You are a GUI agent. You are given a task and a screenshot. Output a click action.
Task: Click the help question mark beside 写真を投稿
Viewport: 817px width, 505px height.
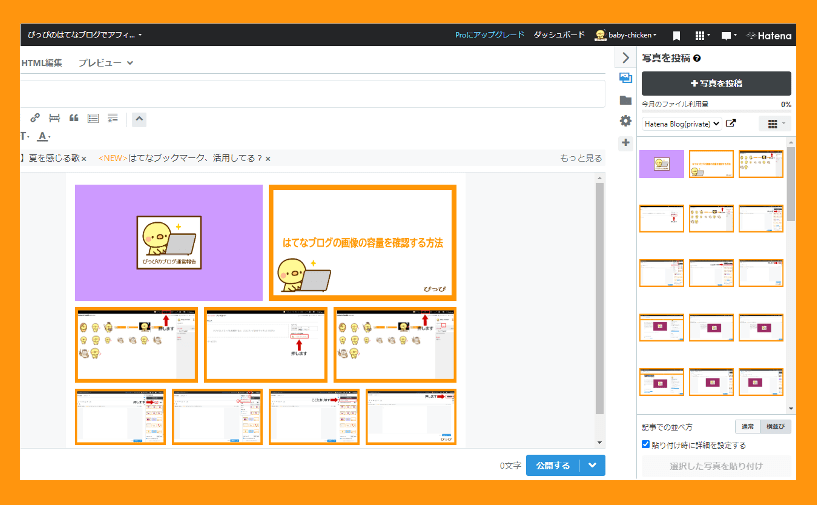(697, 58)
